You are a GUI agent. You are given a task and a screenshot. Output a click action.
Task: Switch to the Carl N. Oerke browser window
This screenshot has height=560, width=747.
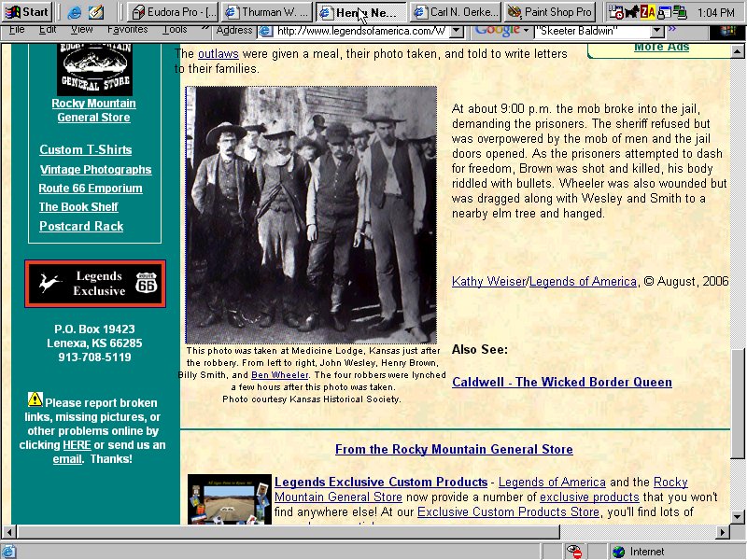coord(457,12)
